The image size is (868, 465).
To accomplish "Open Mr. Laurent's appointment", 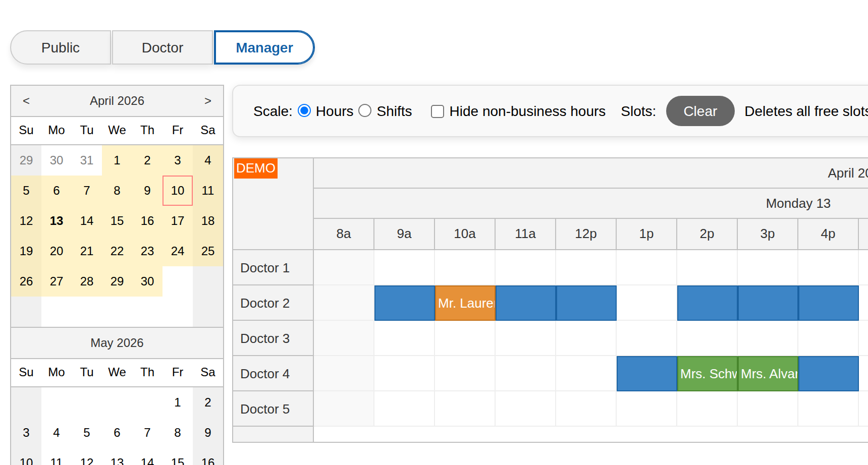I will (x=465, y=303).
